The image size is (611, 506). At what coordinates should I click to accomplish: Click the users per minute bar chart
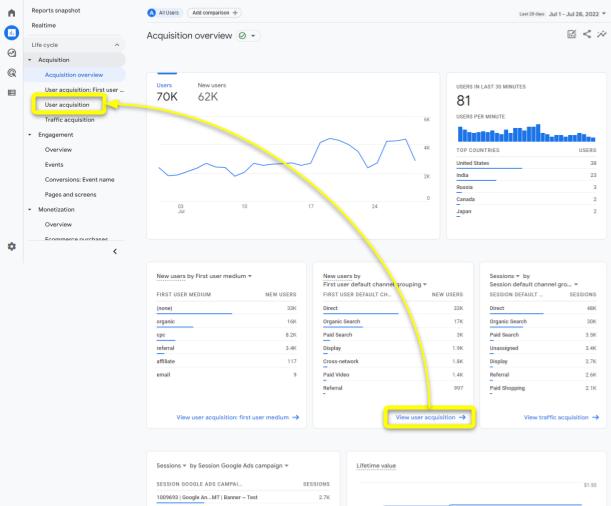click(x=526, y=133)
